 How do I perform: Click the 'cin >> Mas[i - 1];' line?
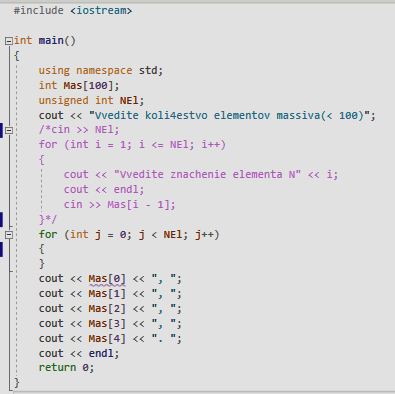click(x=120, y=204)
